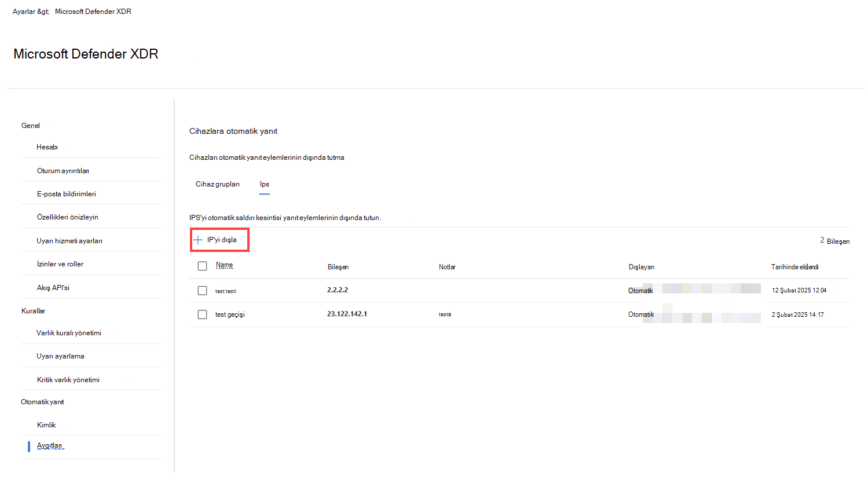Click the IP address 2.2.2.2
Image resolution: width=868 pixels, height=483 pixels.
(x=338, y=290)
